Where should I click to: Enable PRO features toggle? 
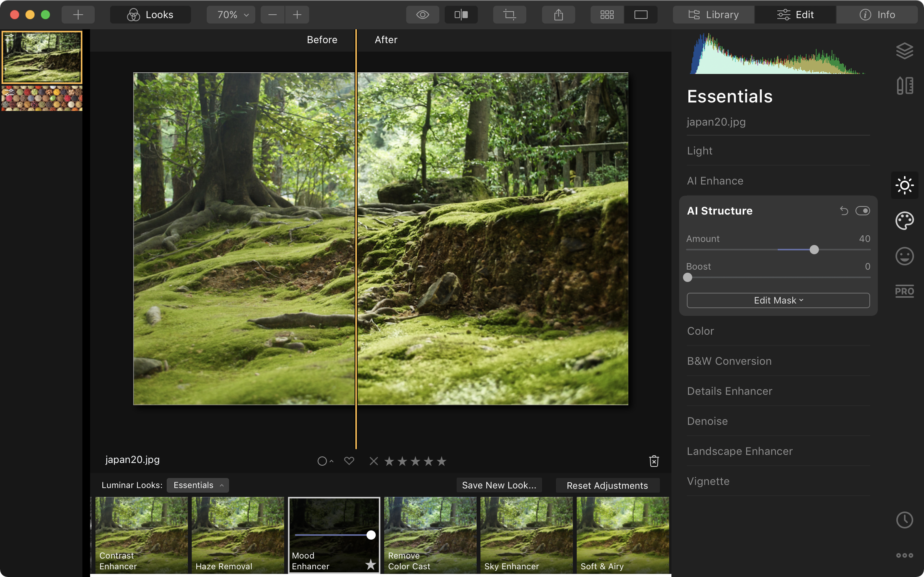tap(904, 291)
